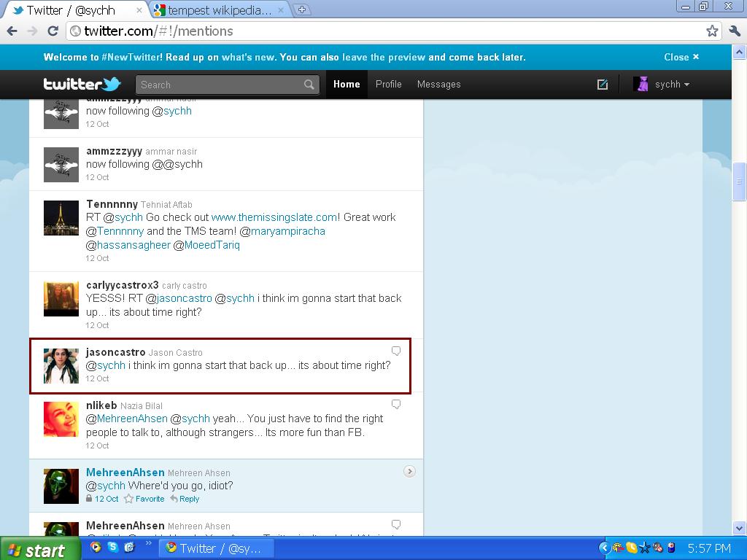Open the @MoeedTariq mention link
The width and height of the screenshot is (747, 560).
pyautogui.click(x=212, y=245)
